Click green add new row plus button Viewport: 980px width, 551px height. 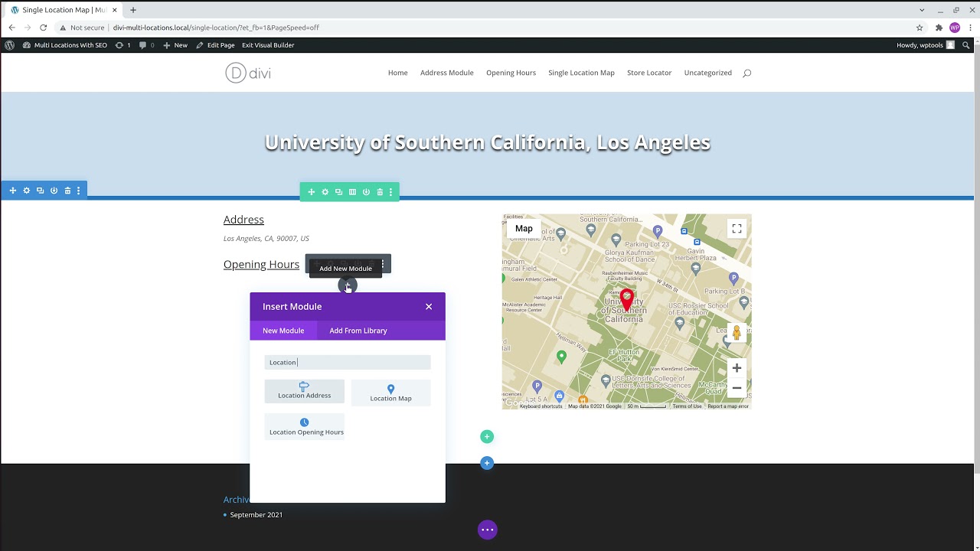(487, 436)
